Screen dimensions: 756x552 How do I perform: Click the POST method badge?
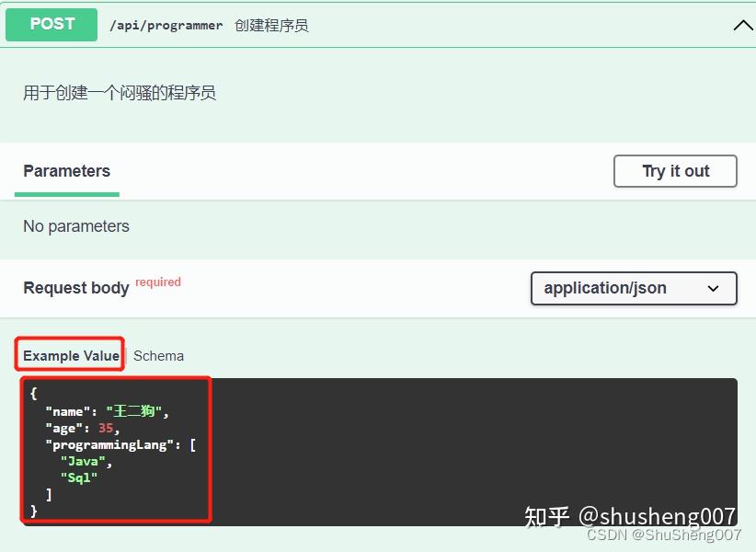coord(51,24)
